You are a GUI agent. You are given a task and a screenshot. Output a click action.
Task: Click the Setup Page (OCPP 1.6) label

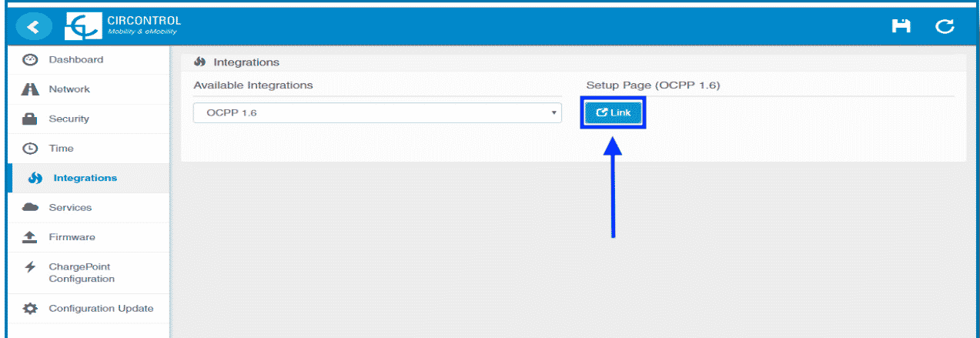click(653, 85)
